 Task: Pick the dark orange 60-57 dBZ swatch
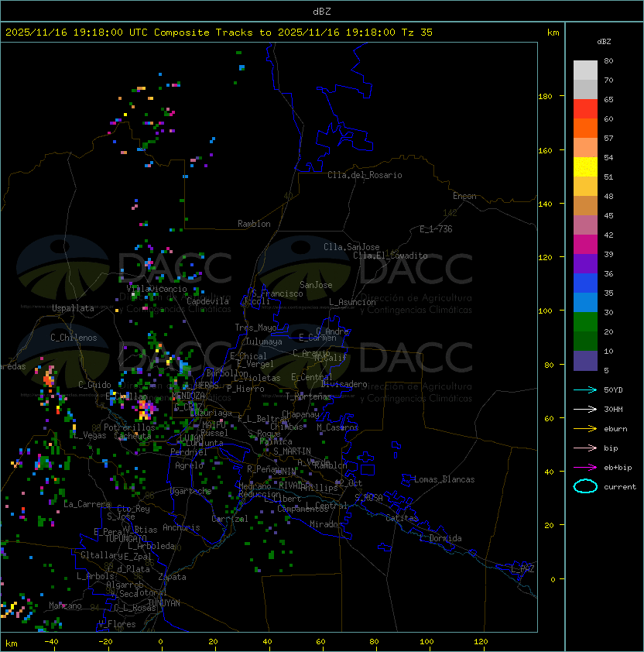pos(585,128)
